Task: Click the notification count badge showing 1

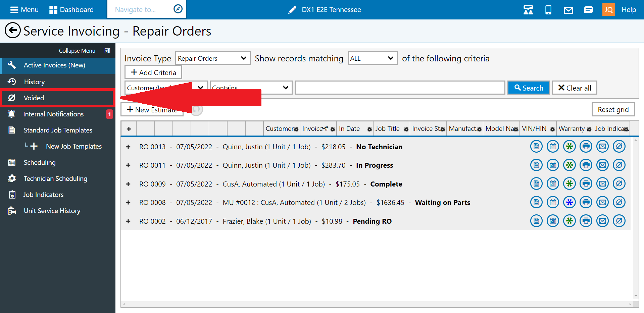Action: 109,114
